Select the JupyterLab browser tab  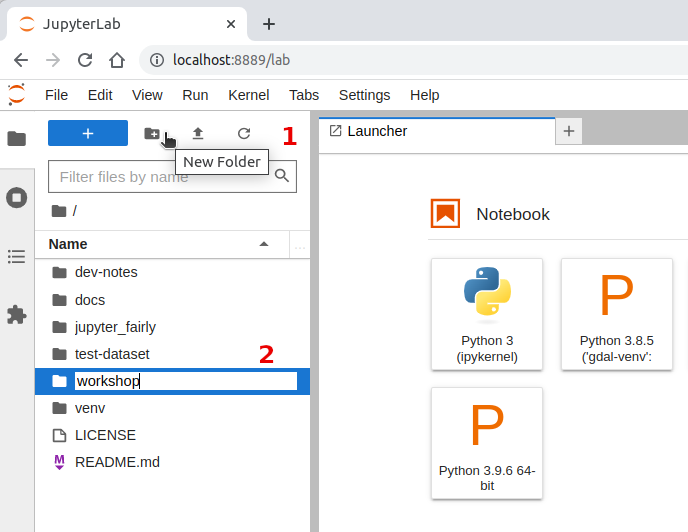tap(126, 24)
